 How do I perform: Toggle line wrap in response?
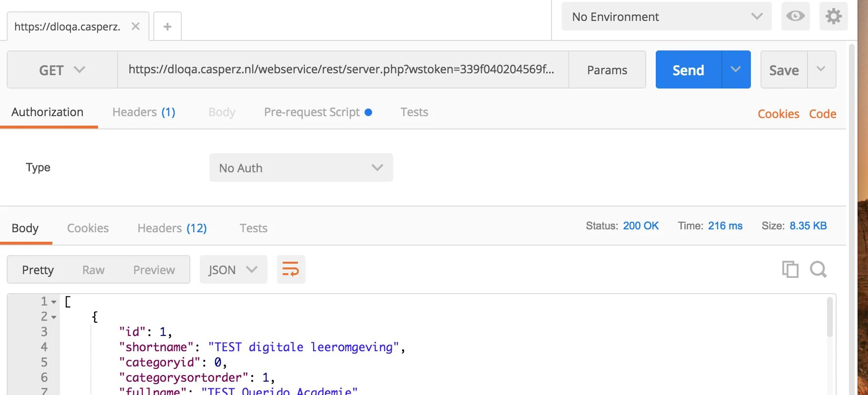point(291,269)
